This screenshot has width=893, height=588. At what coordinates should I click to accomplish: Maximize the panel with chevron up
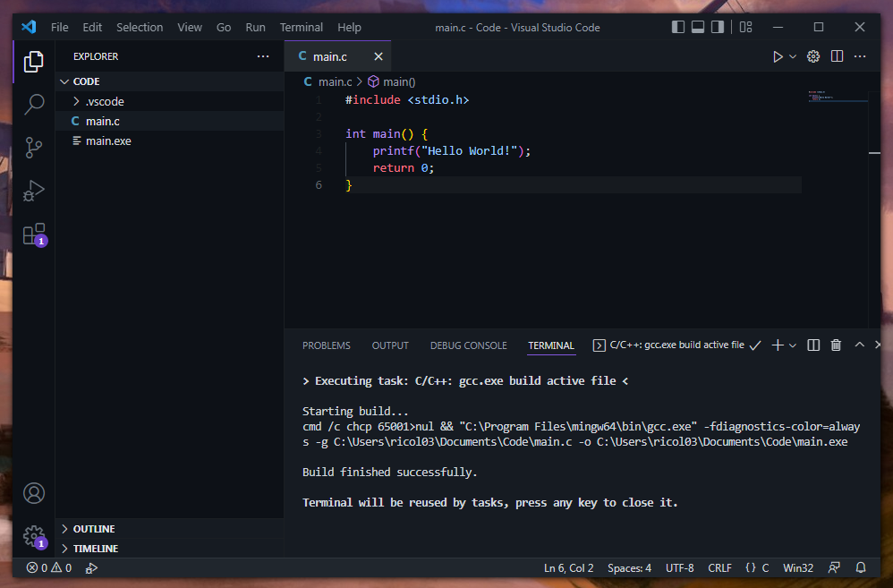click(x=859, y=345)
